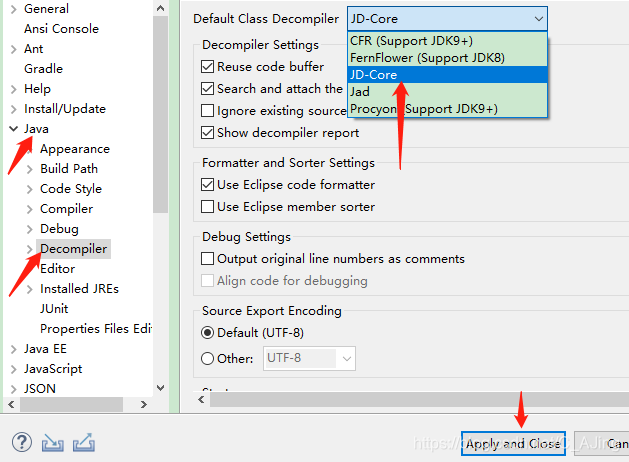Expand the Code Style node
Image resolution: width=629 pixels, height=462 pixels.
(30, 189)
